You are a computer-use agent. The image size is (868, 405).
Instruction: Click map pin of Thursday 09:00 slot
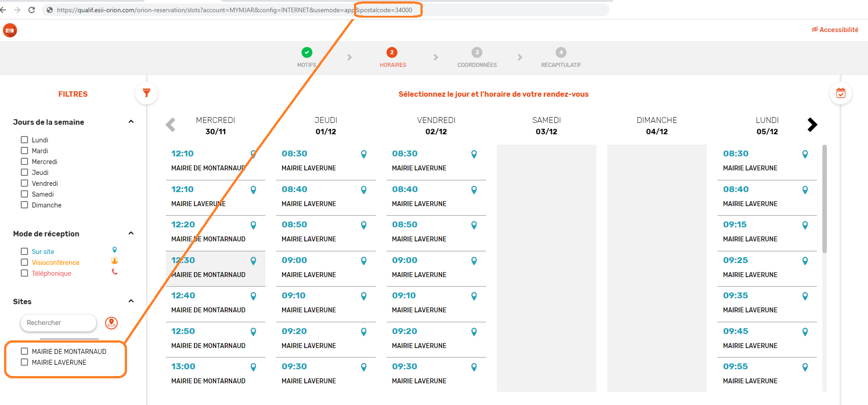363,261
